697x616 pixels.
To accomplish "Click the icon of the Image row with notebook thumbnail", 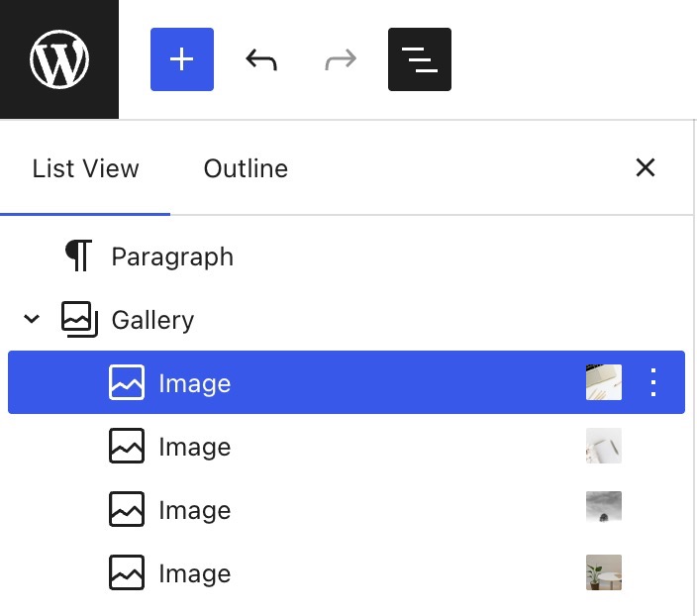I will [127, 446].
